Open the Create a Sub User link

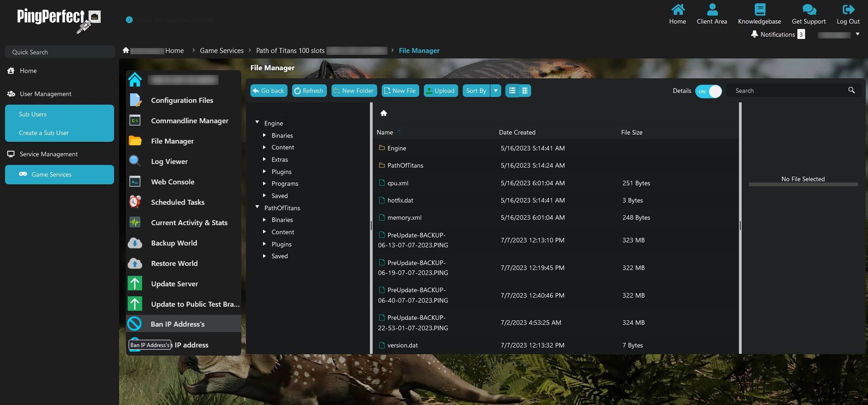coord(44,133)
